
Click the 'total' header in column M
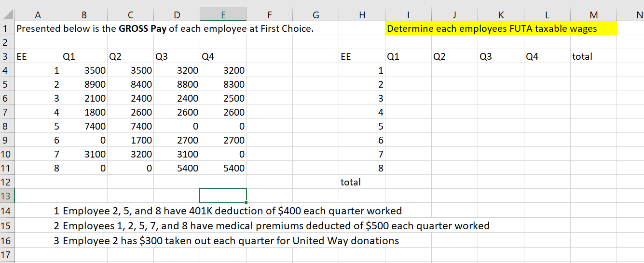[593, 56]
